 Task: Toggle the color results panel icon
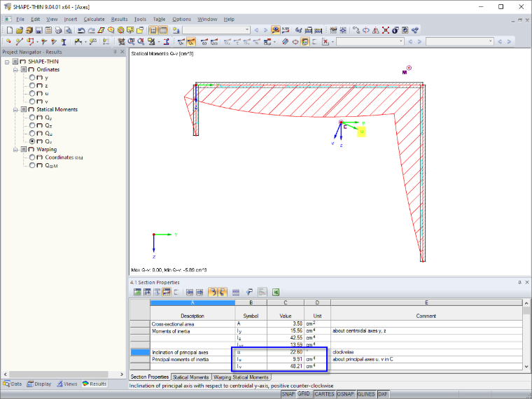tap(305, 42)
